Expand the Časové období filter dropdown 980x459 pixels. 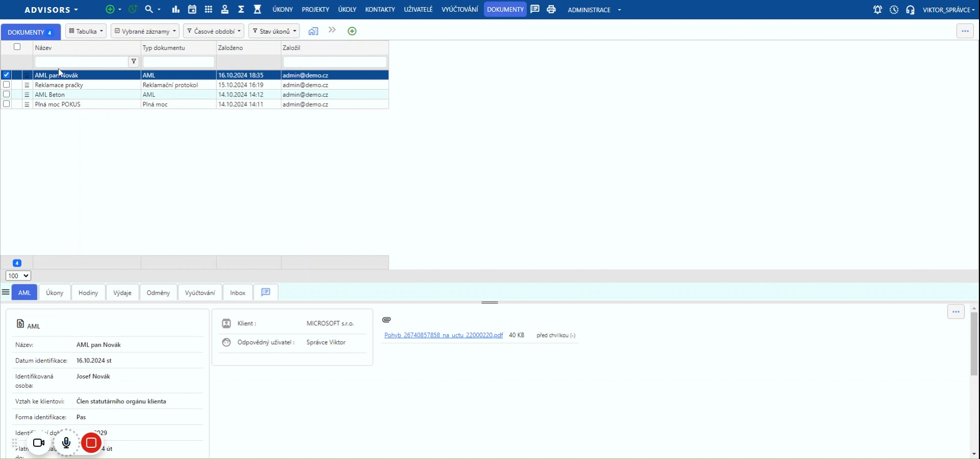click(213, 31)
